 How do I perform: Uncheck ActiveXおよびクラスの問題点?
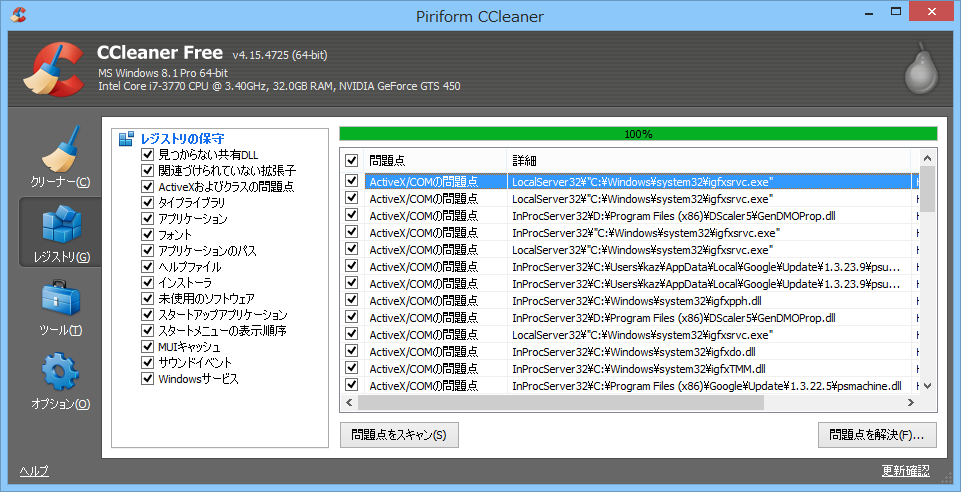pyautogui.click(x=147, y=186)
